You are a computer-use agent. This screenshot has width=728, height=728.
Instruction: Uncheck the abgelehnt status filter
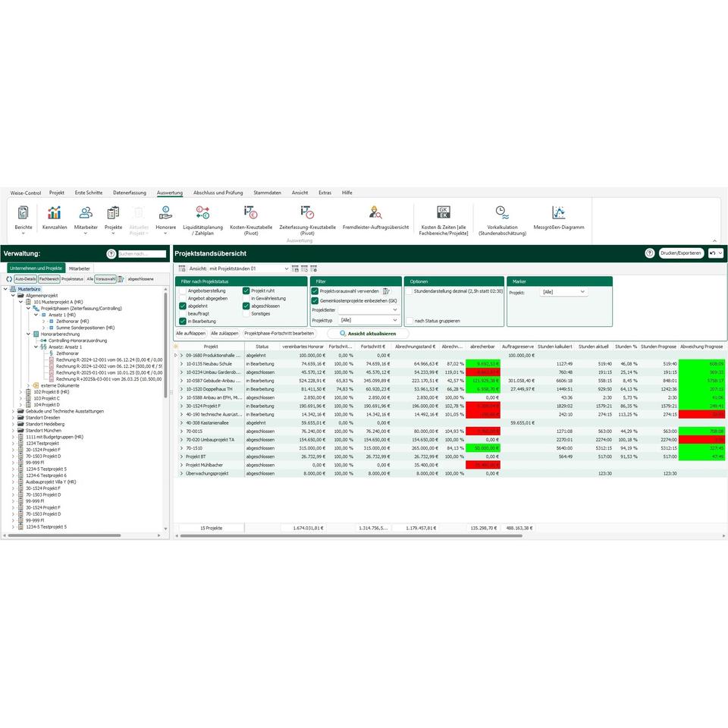click(183, 306)
